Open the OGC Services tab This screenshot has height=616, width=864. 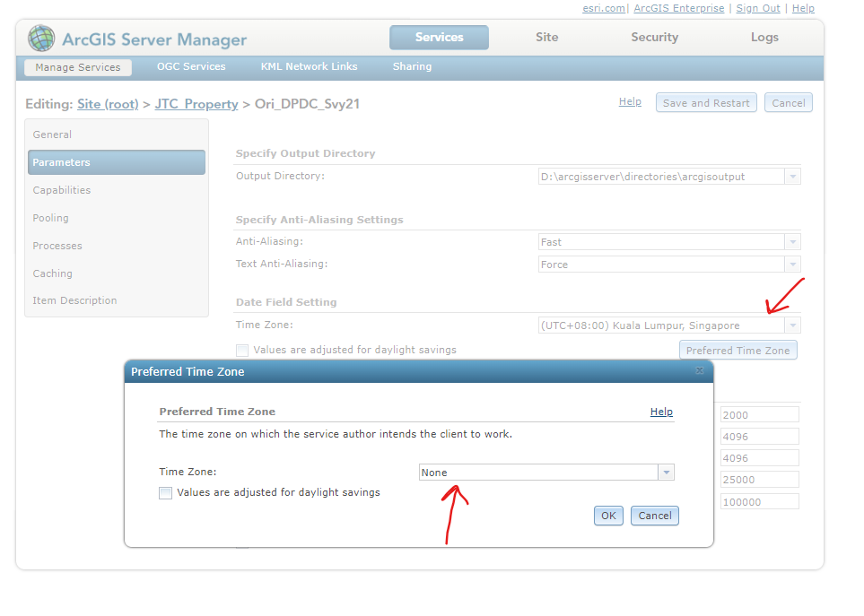[190, 66]
